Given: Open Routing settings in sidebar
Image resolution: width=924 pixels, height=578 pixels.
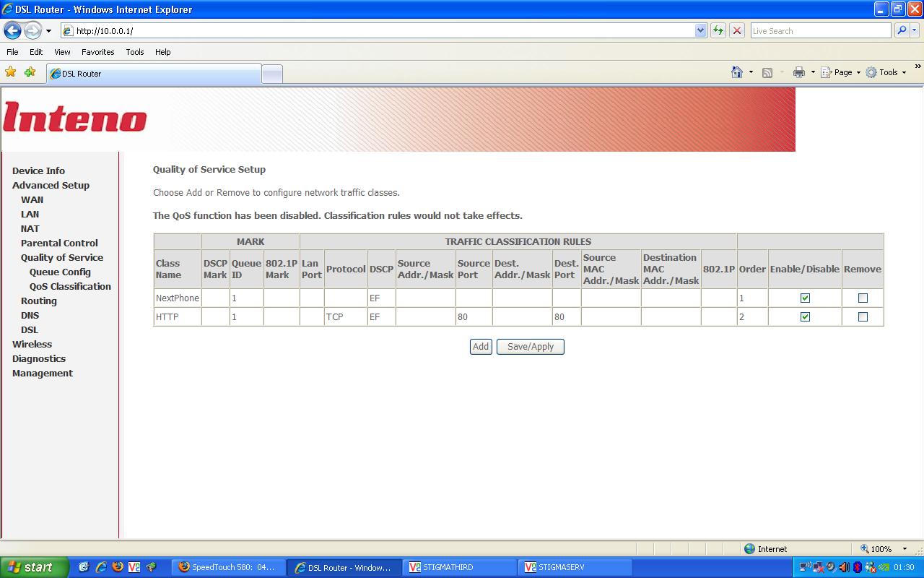Looking at the screenshot, I should click(x=38, y=301).
